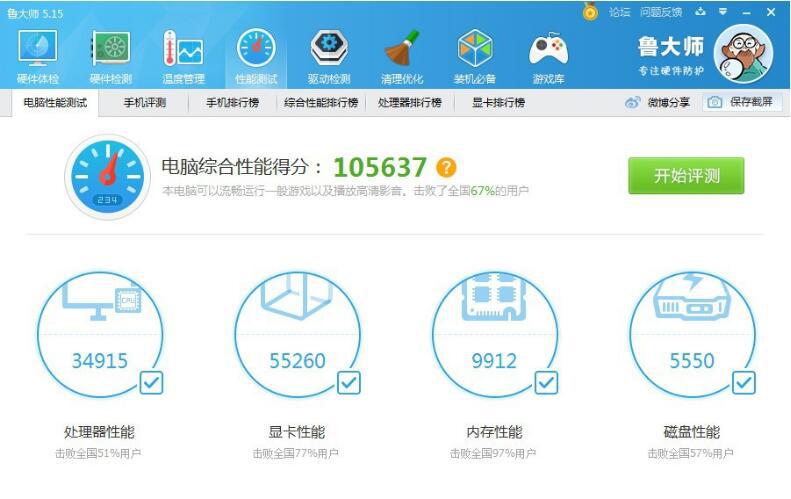
Task: Click the memory chip graphic
Action: point(495,297)
